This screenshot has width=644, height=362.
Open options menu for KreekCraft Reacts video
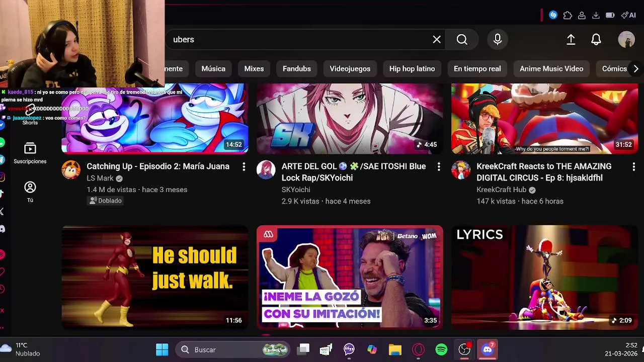click(x=633, y=166)
